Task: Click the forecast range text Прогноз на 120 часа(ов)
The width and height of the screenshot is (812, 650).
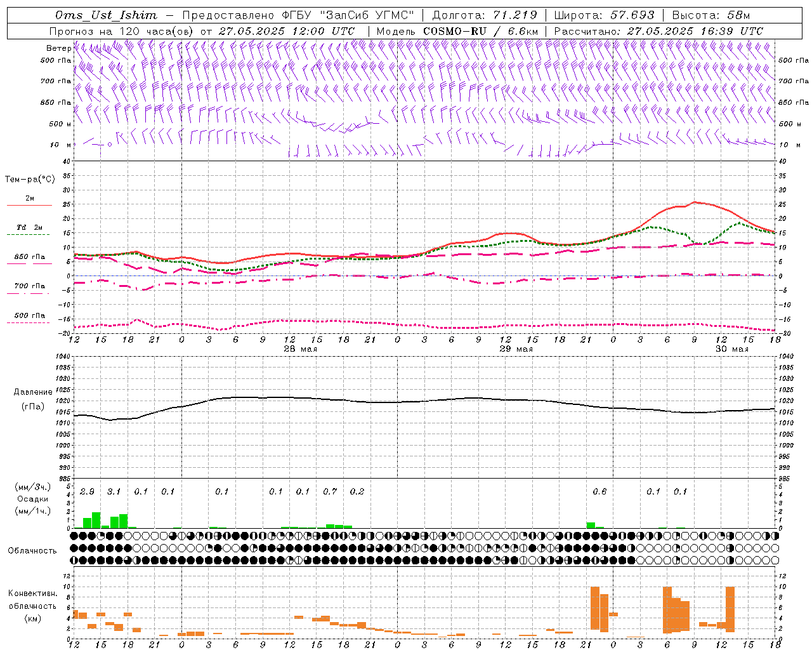Action: pyautogui.click(x=122, y=31)
